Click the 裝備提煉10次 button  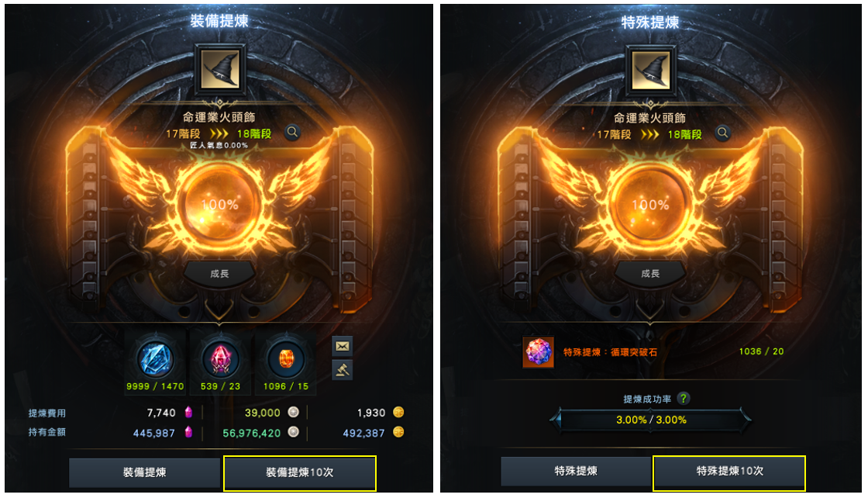coord(299,472)
